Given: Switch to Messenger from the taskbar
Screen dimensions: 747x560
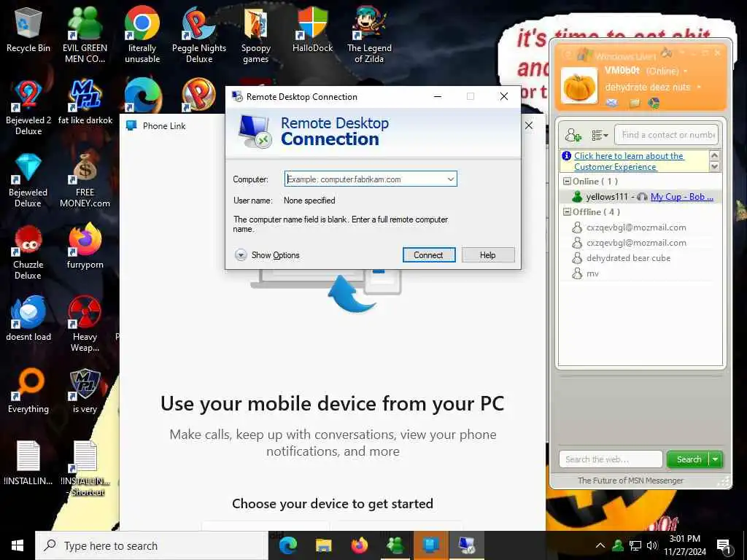Looking at the screenshot, I should (395, 545).
